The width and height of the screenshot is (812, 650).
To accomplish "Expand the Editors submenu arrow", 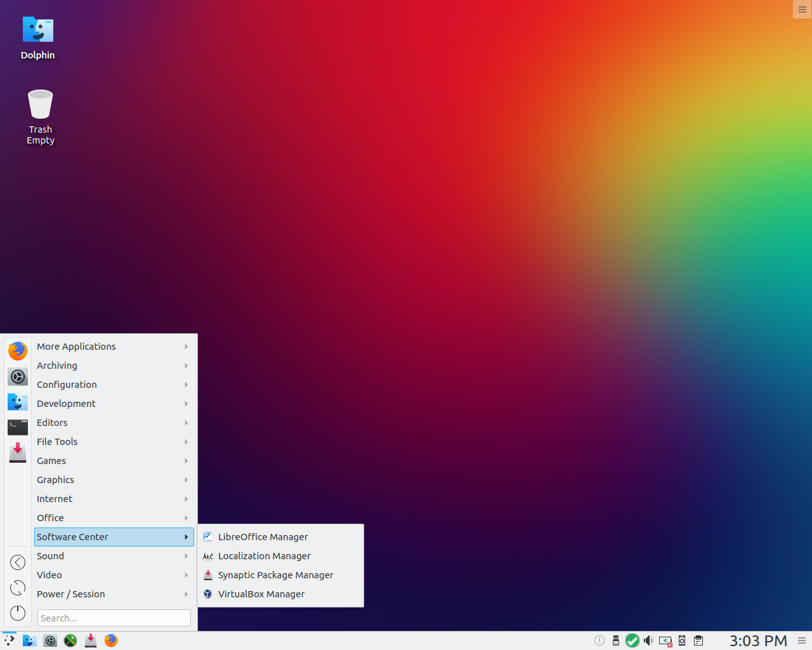I will pyautogui.click(x=187, y=423).
